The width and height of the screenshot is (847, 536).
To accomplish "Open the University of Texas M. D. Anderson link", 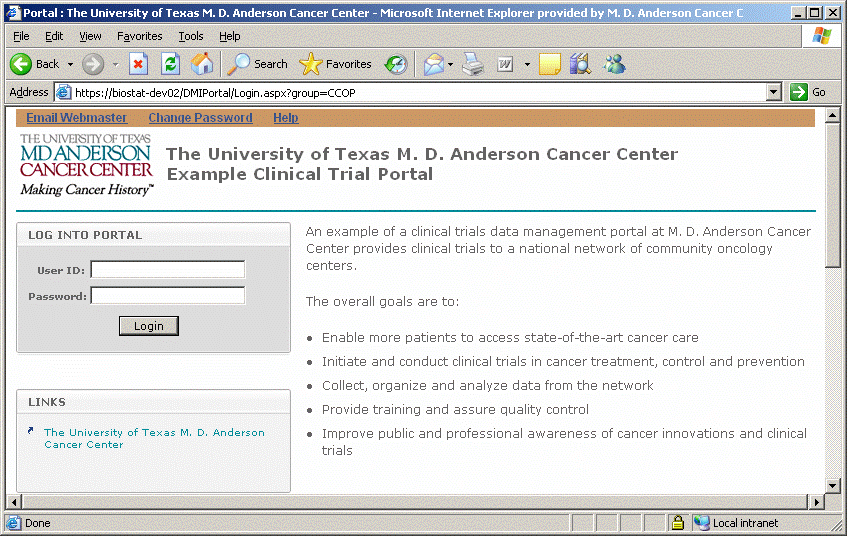I will pos(154,438).
